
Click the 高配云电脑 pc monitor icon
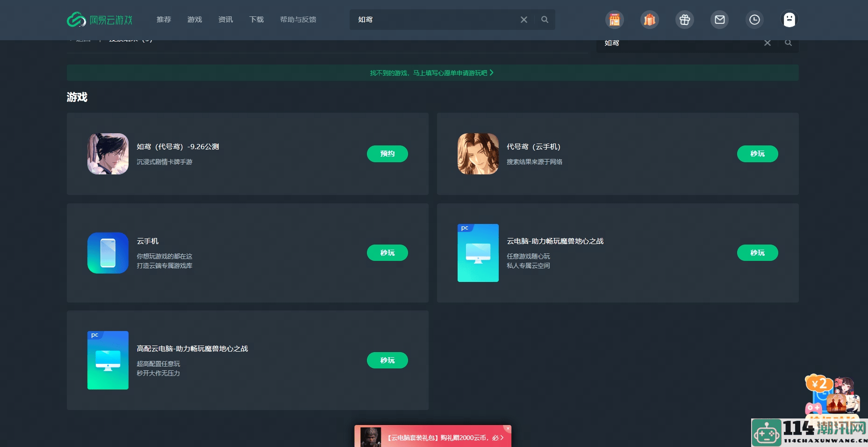108,360
